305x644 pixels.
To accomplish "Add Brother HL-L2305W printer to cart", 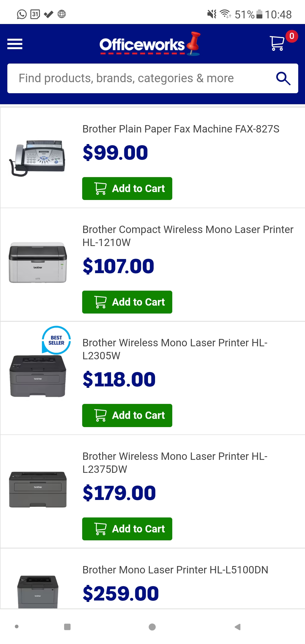I will pyautogui.click(x=127, y=415).
